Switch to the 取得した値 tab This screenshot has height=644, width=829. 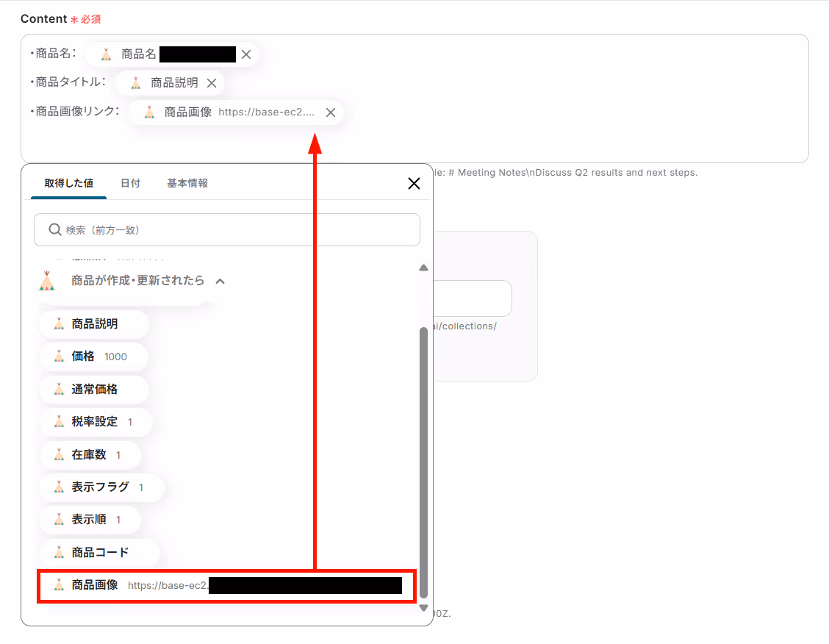pos(69,184)
